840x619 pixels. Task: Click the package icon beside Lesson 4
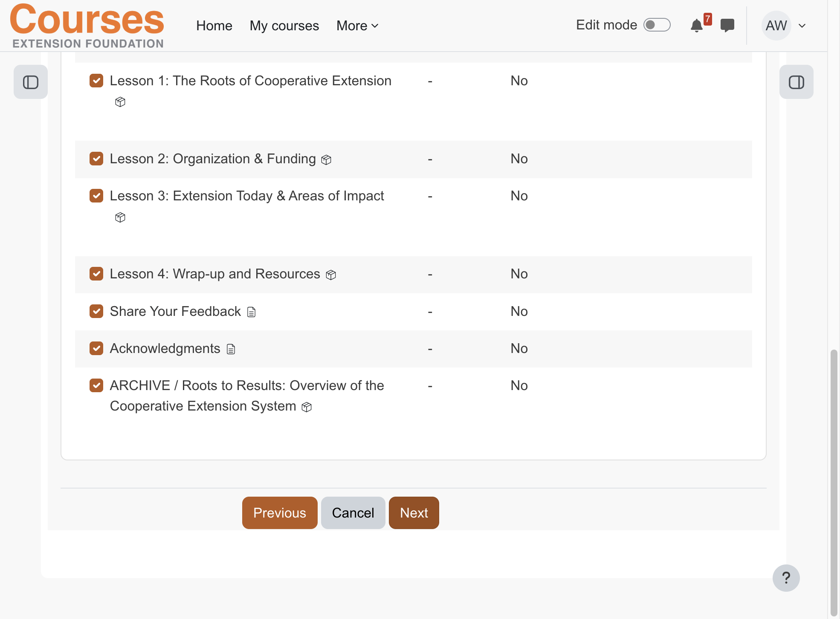[331, 275]
